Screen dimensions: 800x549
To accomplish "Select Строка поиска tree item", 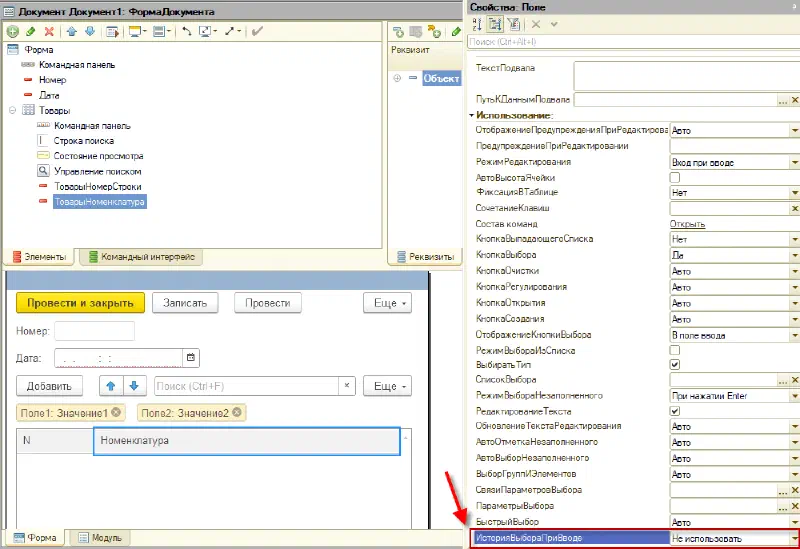I will tap(84, 141).
